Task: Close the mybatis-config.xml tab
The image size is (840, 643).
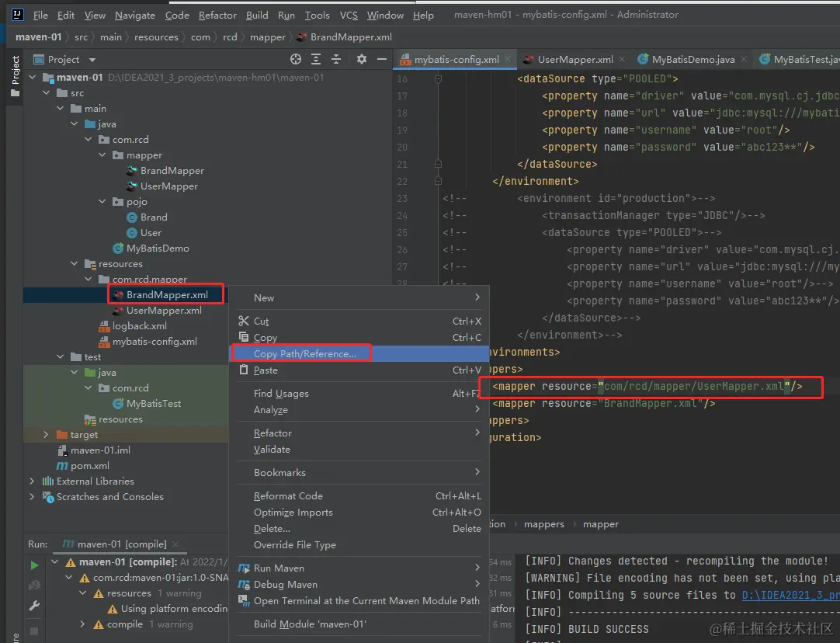Action: (x=507, y=59)
